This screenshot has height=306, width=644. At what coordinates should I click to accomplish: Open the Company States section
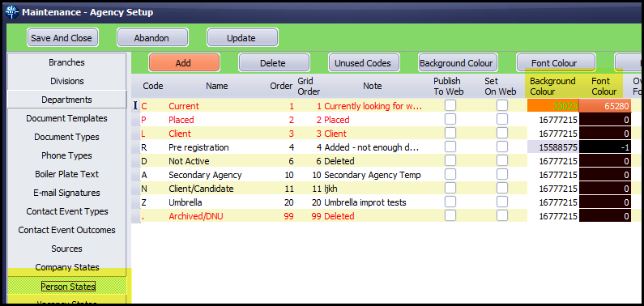[x=66, y=267]
